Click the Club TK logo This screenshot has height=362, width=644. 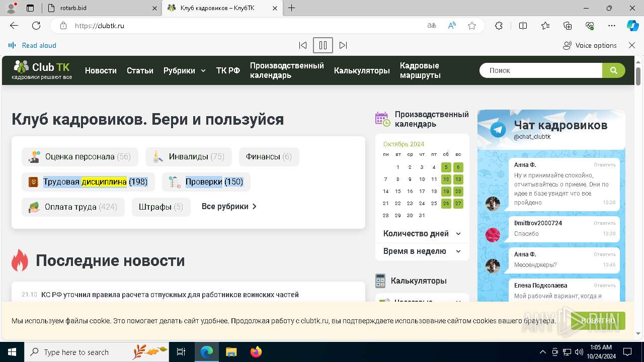click(42, 70)
